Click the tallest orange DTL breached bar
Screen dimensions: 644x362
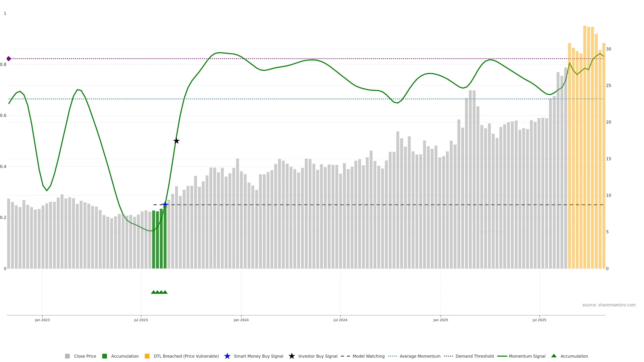[x=584, y=150]
